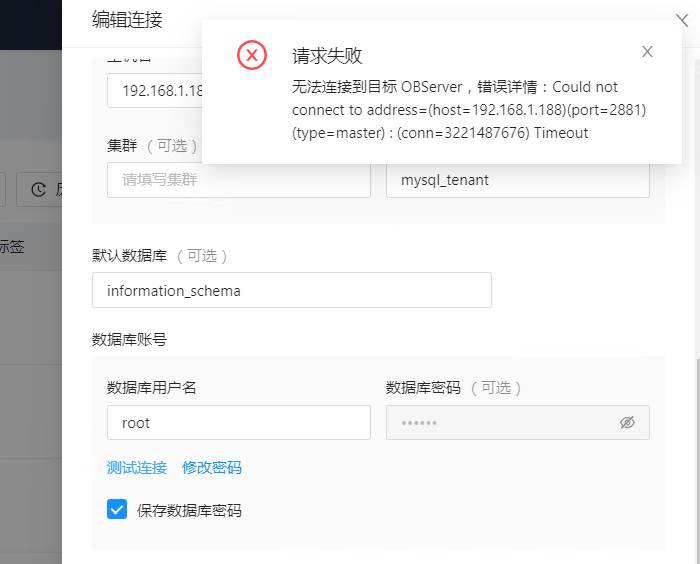Dismiss the request failed notification
Screen dimensions: 700x564
[647, 52]
